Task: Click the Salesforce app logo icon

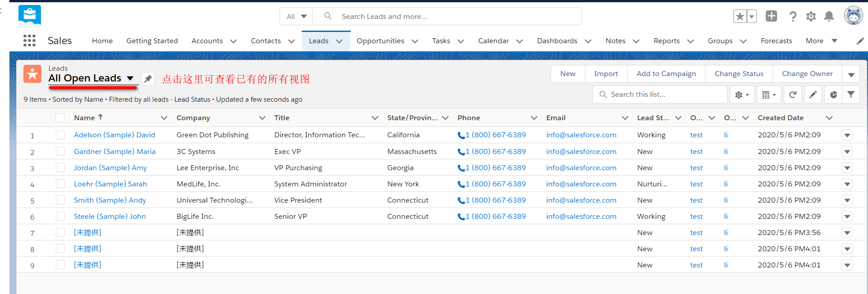Action: click(30, 16)
